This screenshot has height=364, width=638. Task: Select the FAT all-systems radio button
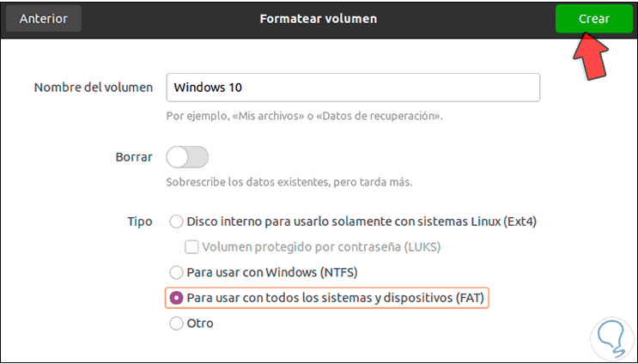[176, 298]
